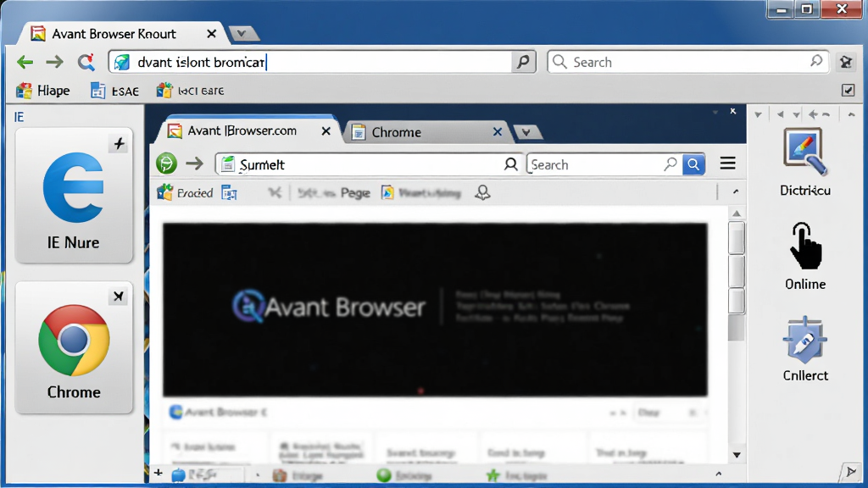Open the Hiape bookmark

[43, 90]
